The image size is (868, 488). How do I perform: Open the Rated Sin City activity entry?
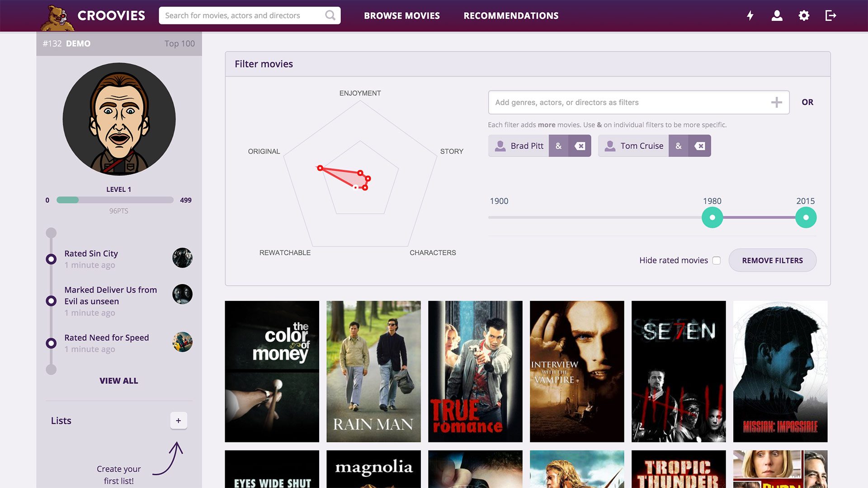(x=91, y=253)
